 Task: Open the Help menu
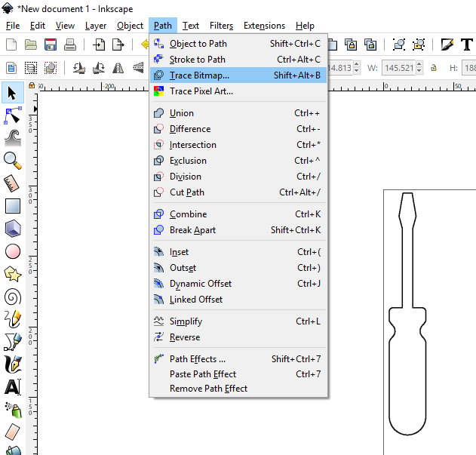pos(305,26)
